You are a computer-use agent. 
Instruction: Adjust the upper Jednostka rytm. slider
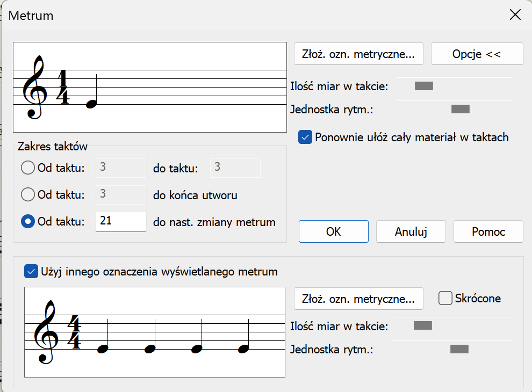[x=461, y=109]
